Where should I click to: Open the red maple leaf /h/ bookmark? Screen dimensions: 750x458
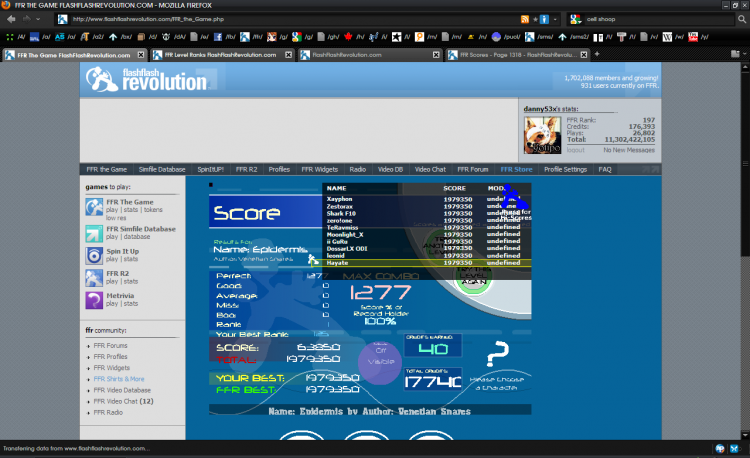click(348, 37)
